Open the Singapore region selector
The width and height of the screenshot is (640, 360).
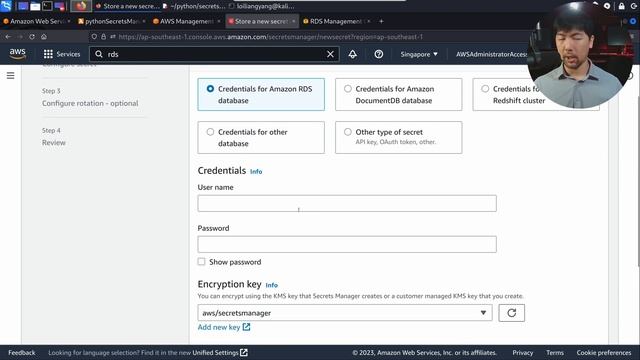tap(419, 54)
